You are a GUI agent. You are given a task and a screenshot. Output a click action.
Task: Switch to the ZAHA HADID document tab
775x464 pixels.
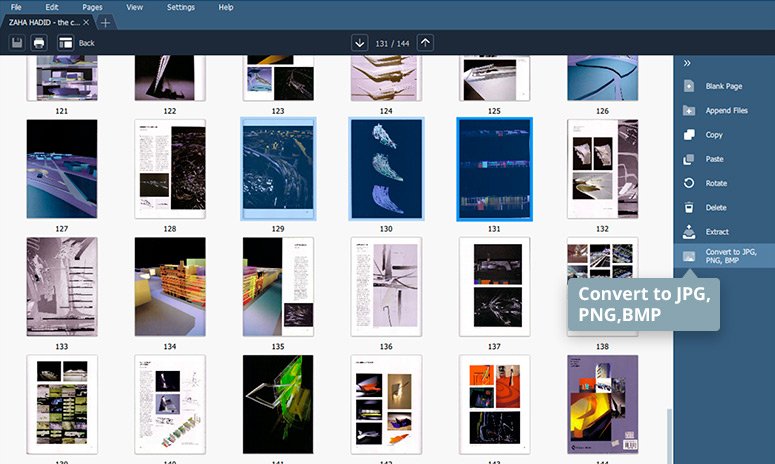(44, 22)
